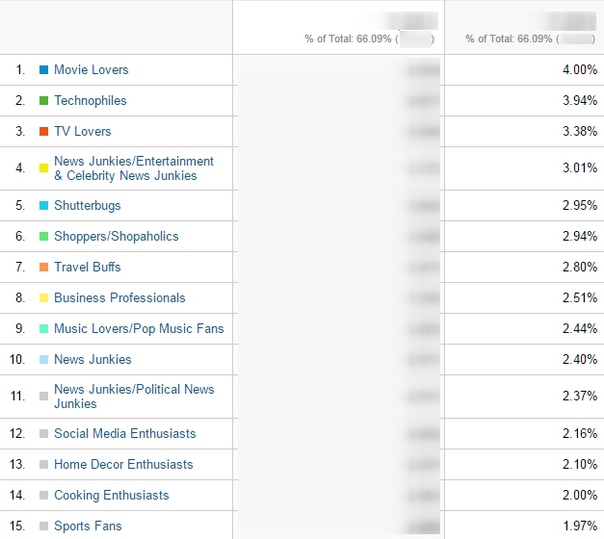
Task: Click Shoppers/Shopaholics link
Action: (116, 237)
